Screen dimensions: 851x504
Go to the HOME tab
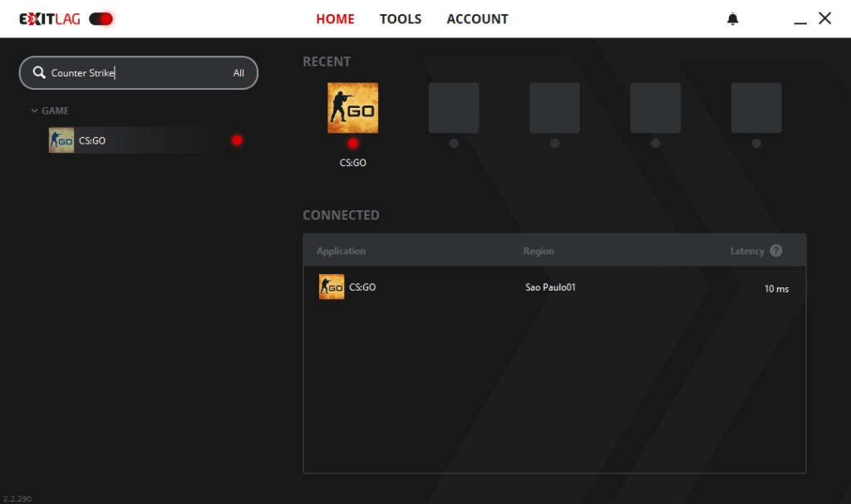pyautogui.click(x=335, y=18)
